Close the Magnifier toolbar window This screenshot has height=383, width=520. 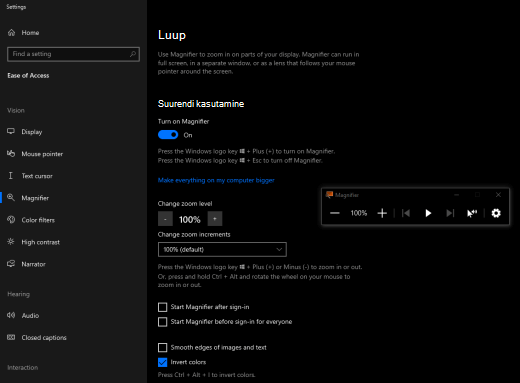(x=498, y=195)
